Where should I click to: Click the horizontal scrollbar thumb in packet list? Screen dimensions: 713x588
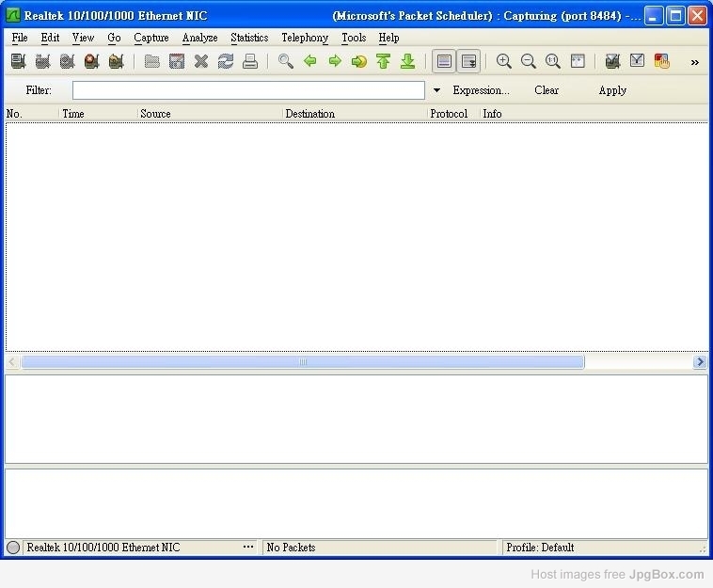(302, 362)
